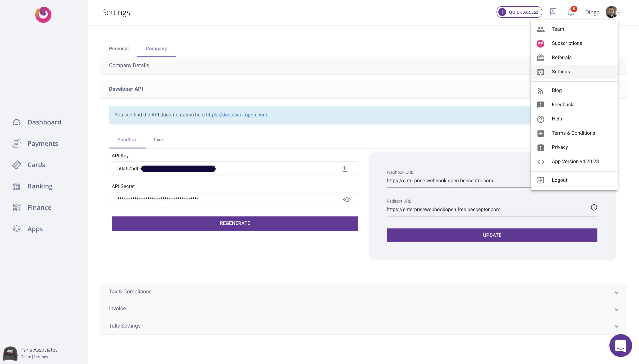The height and width of the screenshot is (364, 639).
Task: Go to Banking in the sidebar
Action: coord(40,186)
